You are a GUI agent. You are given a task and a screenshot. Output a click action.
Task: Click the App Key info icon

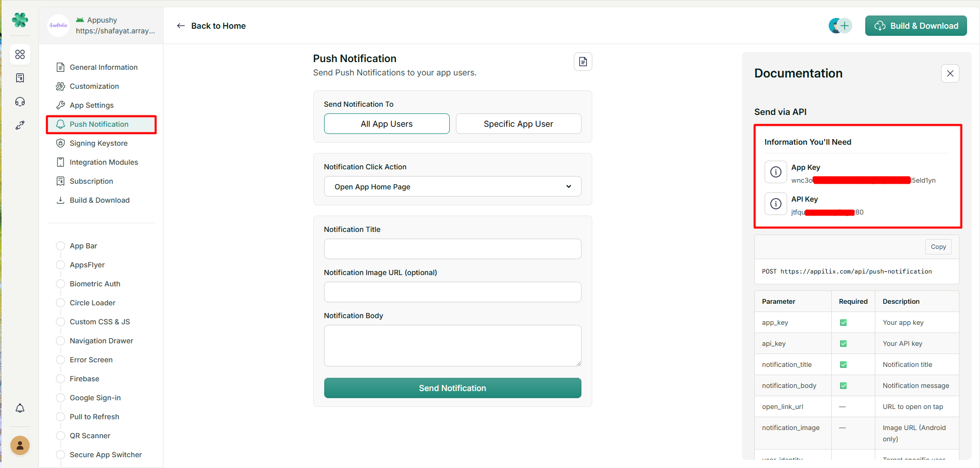[x=776, y=172]
